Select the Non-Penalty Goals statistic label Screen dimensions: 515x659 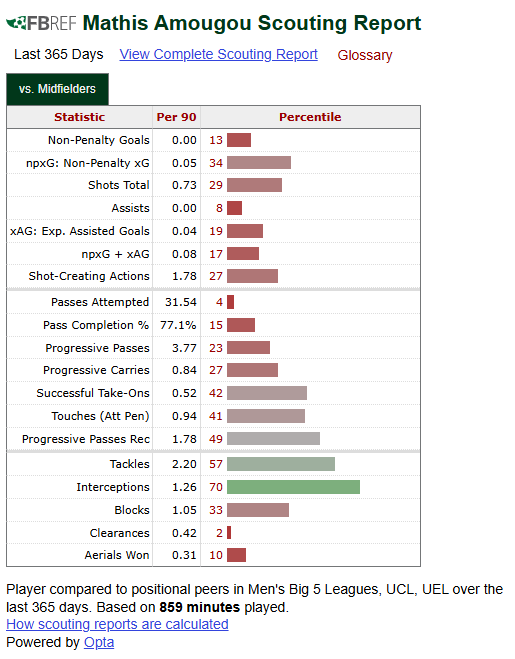click(x=98, y=140)
